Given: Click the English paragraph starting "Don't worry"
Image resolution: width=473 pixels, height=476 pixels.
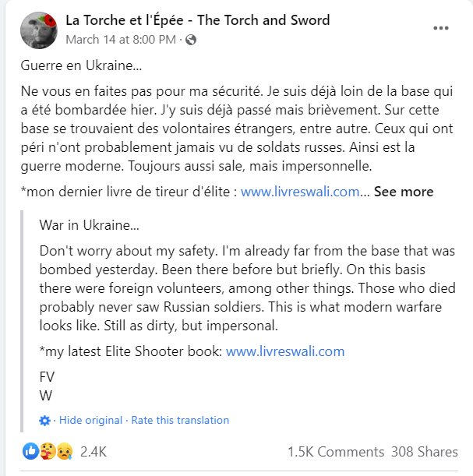Looking at the screenshot, I should [x=246, y=288].
